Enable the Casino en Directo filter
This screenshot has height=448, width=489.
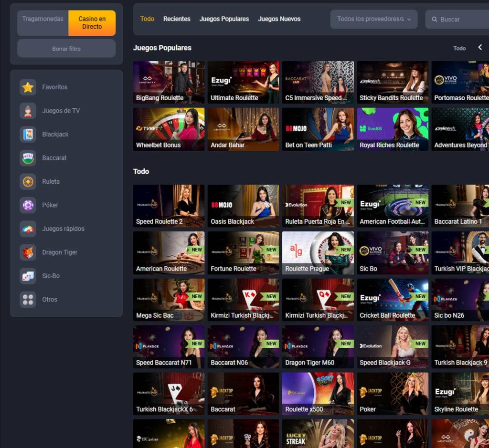point(92,22)
